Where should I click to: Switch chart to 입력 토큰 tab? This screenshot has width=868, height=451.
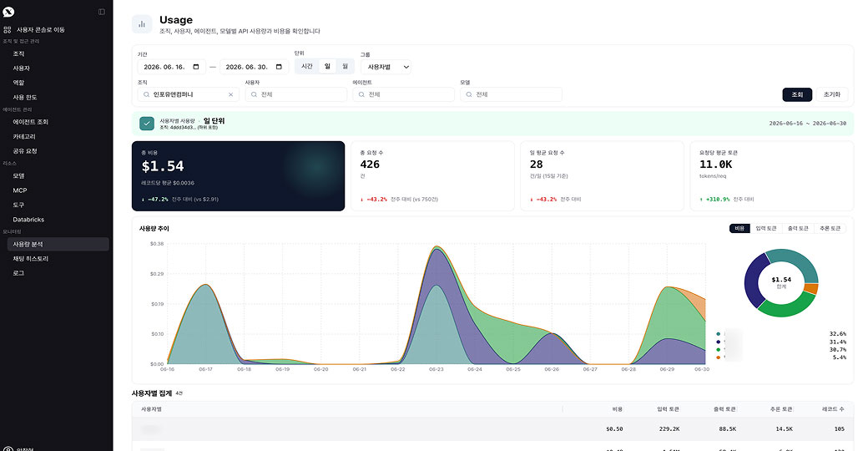[x=766, y=228]
